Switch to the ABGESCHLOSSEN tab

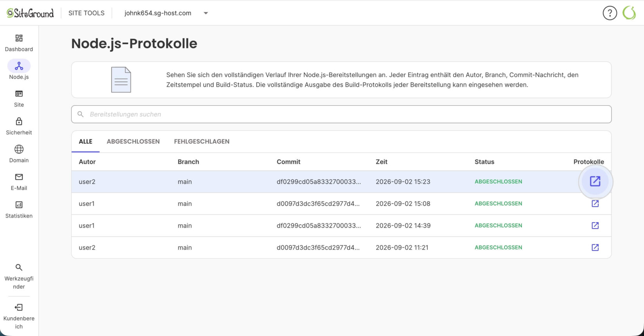(133, 141)
